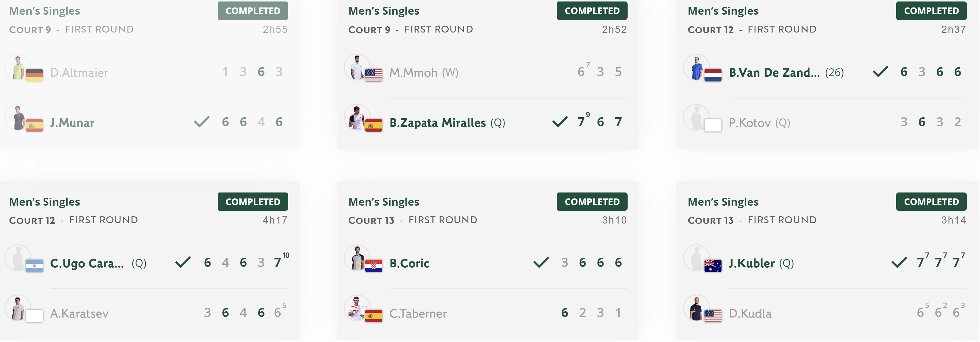Open J.Munar player profile link
Viewport: 980px width, 342px height.
point(72,123)
